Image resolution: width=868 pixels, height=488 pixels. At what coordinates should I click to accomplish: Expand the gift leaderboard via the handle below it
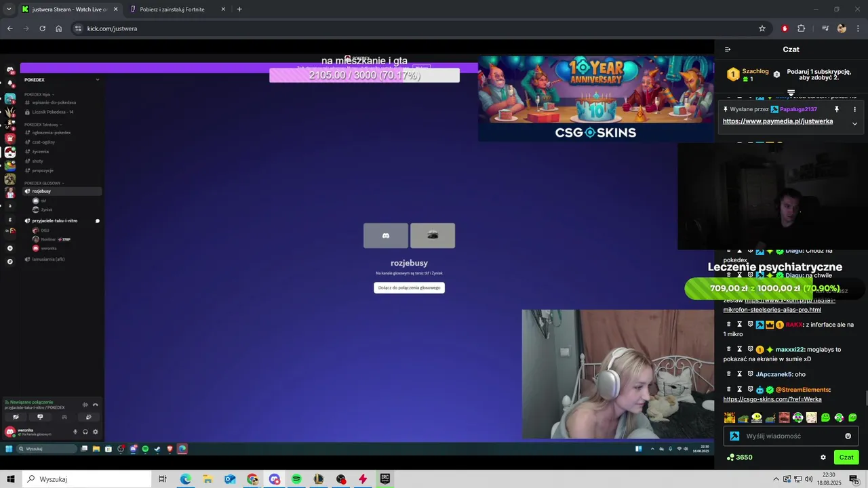(791, 93)
